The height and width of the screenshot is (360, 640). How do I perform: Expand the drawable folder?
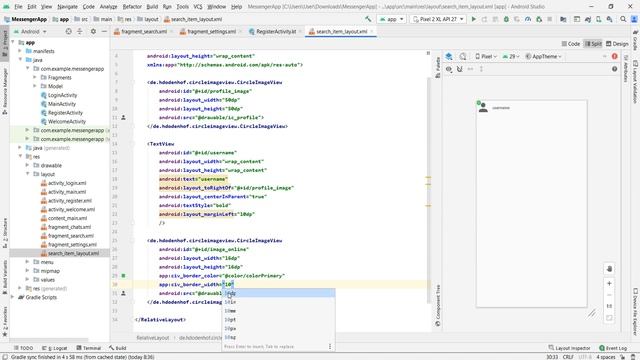pyautogui.click(x=28, y=165)
